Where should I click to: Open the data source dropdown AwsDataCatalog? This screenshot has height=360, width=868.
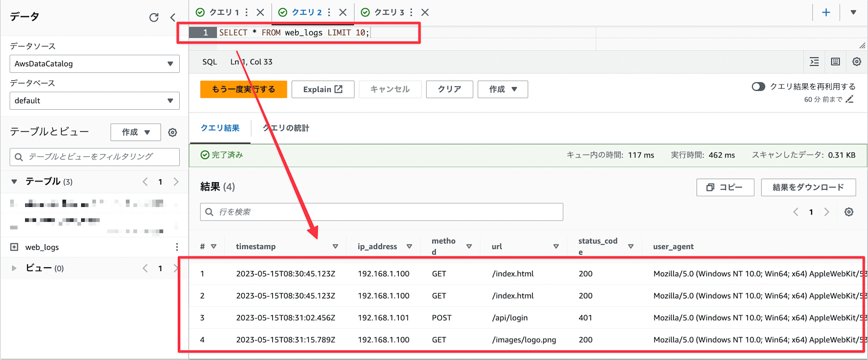click(x=95, y=64)
